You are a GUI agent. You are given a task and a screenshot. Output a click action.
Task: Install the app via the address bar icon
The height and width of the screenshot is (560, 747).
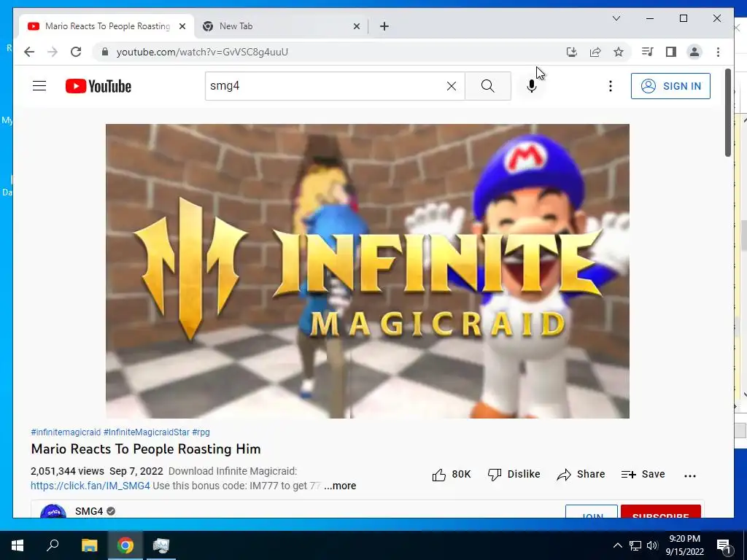(572, 52)
